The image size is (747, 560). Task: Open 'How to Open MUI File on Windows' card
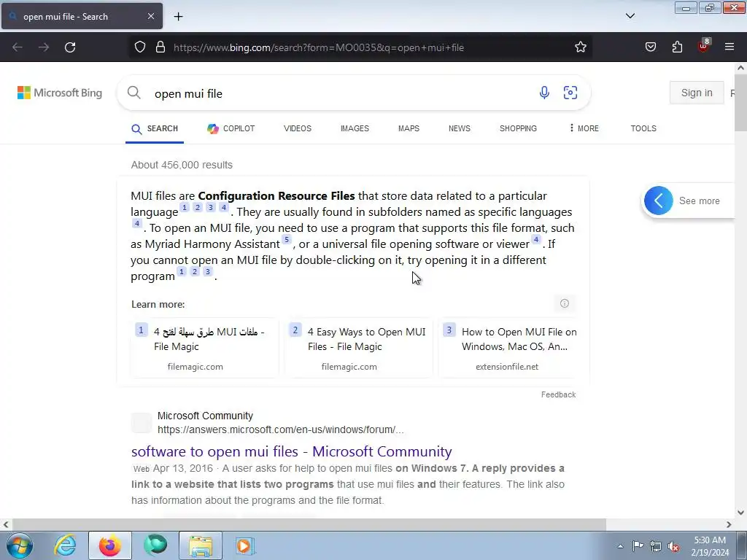tap(508, 348)
